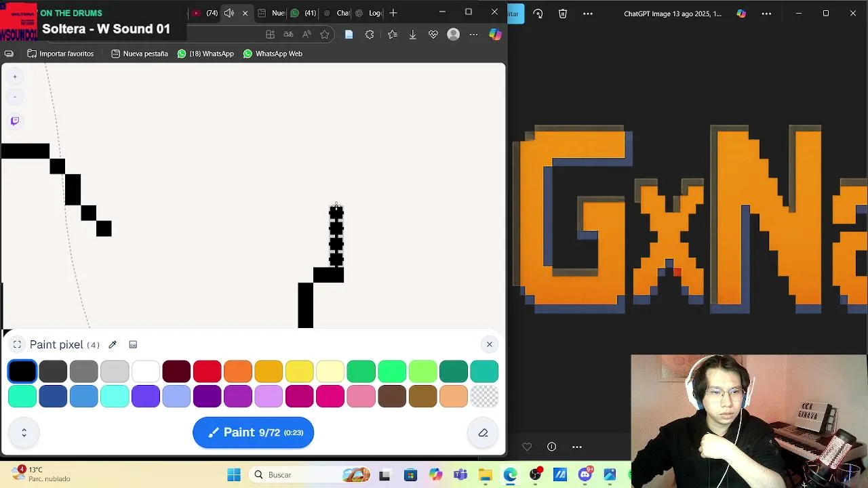Pick the hot pink swatch
The image size is (868, 488).
330,396
